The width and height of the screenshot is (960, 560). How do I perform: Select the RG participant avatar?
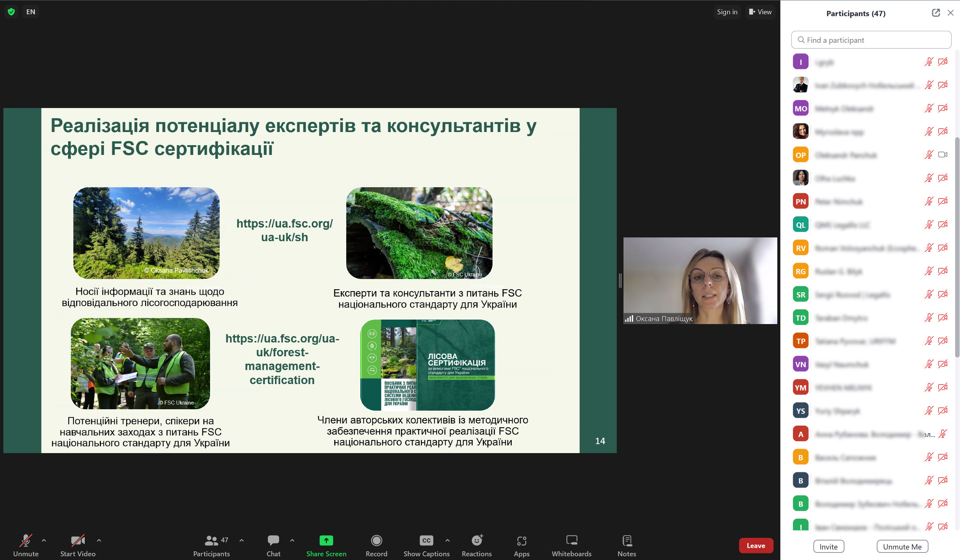click(801, 271)
